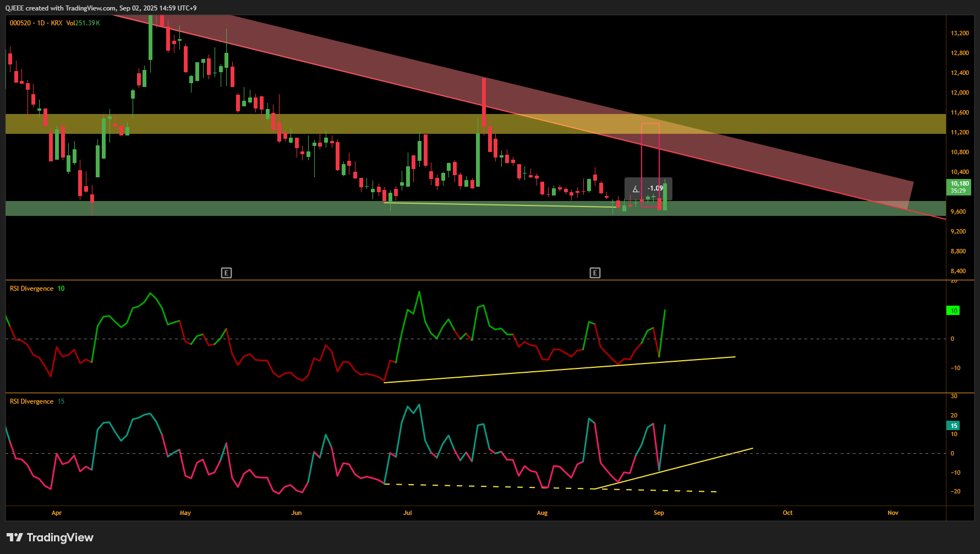Select the green support zone rectangle

(475, 208)
